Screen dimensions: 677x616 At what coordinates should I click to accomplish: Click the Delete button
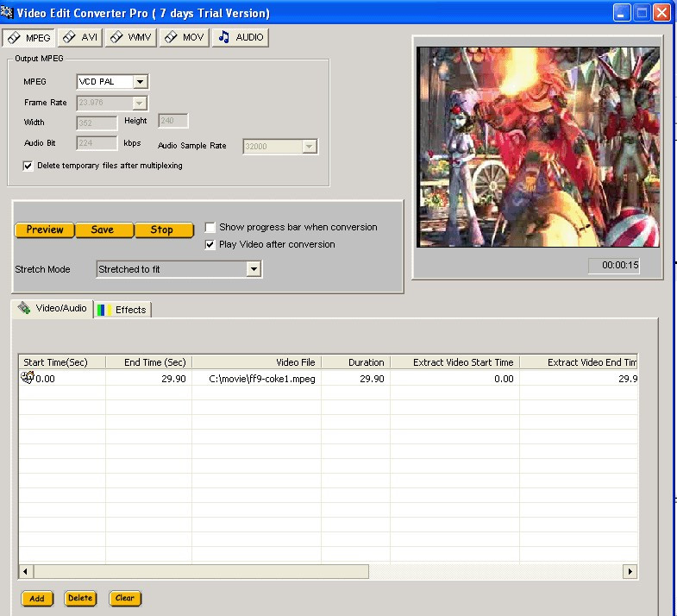point(80,598)
